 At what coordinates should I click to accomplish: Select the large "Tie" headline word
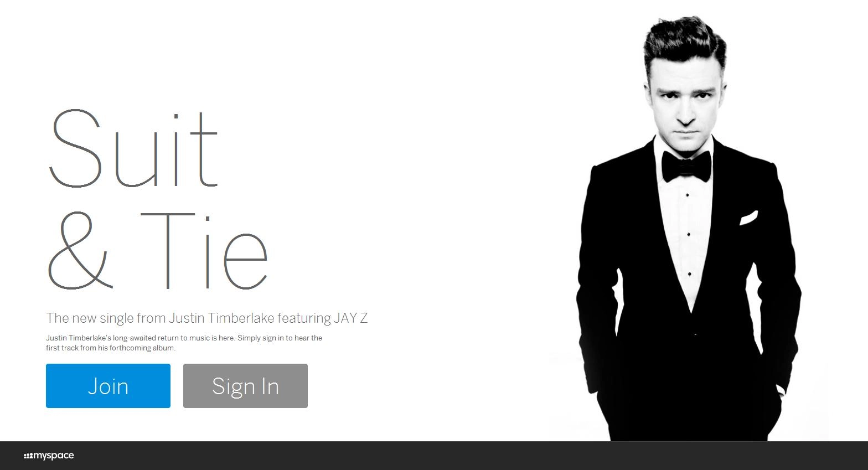coord(204,251)
